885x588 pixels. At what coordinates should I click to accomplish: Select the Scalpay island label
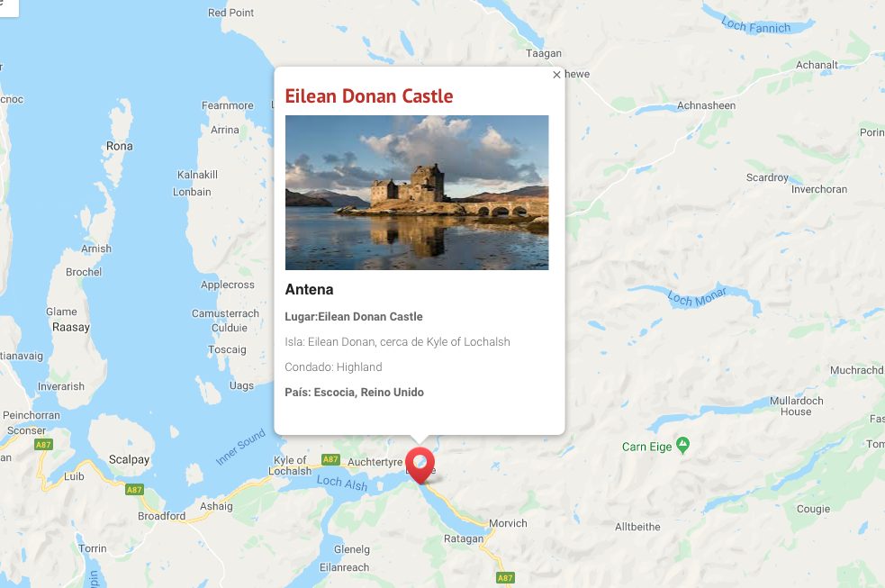point(130,459)
